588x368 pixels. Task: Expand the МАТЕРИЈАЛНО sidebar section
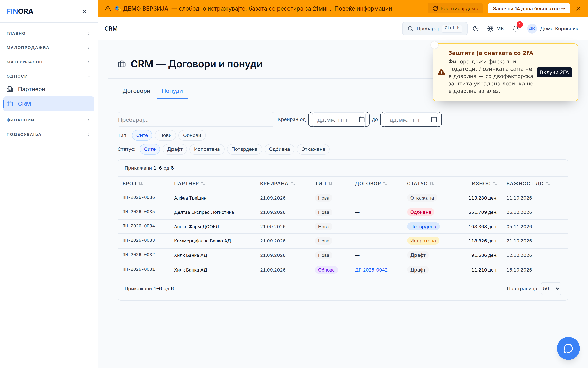click(x=49, y=62)
